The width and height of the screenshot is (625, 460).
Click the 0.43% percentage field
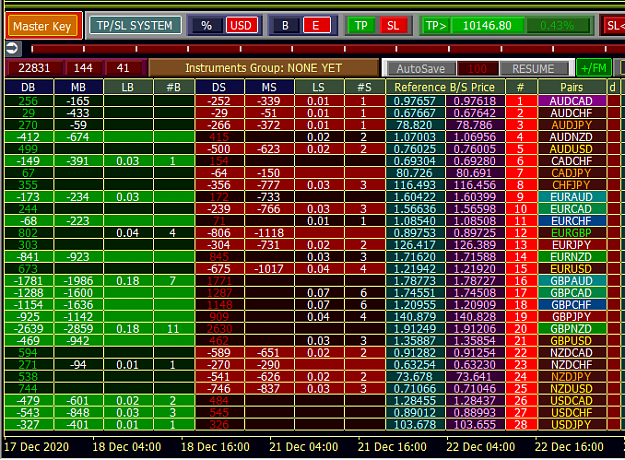tap(557, 26)
